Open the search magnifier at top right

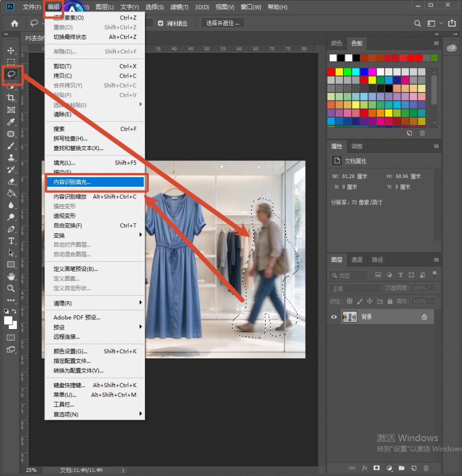pyautogui.click(x=418, y=23)
